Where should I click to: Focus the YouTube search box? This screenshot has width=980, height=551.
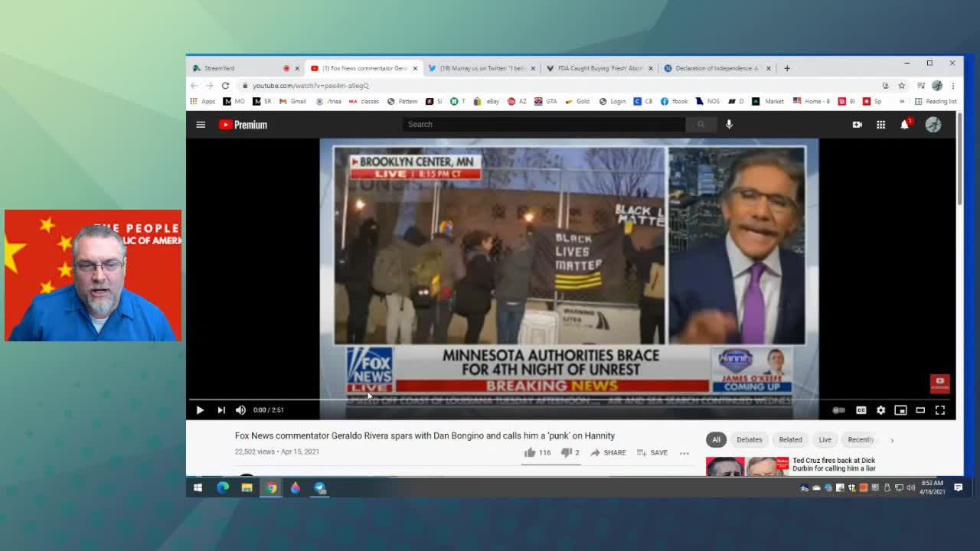tap(544, 124)
